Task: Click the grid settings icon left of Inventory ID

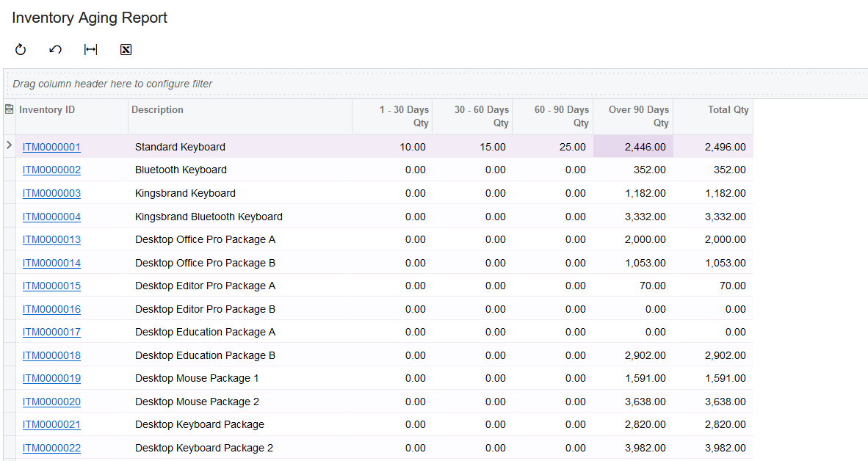Action: [x=10, y=109]
